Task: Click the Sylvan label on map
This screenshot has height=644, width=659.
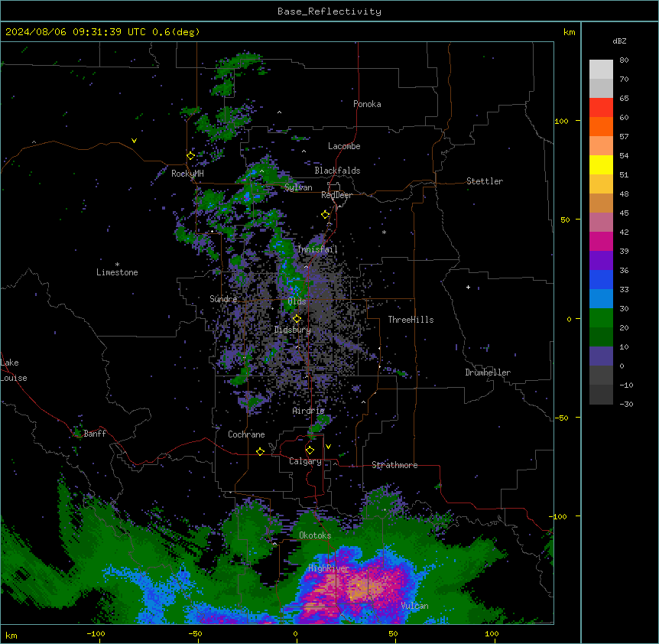Action: click(x=298, y=187)
